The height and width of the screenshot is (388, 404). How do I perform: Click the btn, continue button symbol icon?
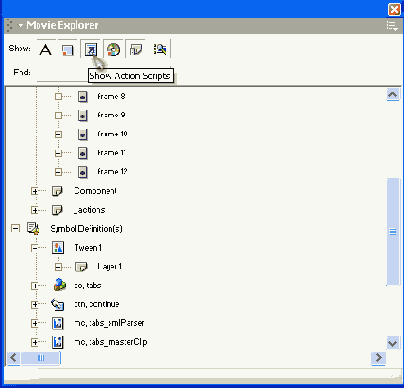[58, 304]
